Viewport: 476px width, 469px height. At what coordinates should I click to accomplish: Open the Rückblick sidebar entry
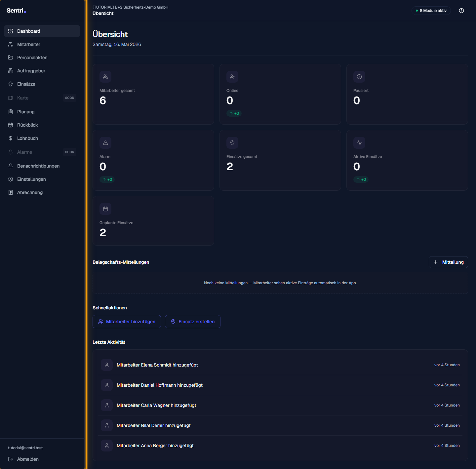tap(42, 125)
